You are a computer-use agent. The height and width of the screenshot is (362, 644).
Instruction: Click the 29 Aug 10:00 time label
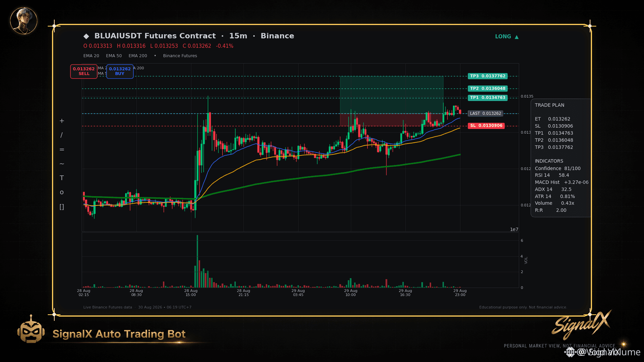click(x=351, y=293)
